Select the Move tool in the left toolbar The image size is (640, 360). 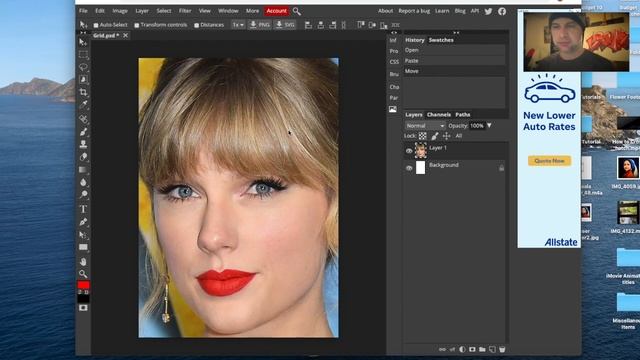pos(83,42)
